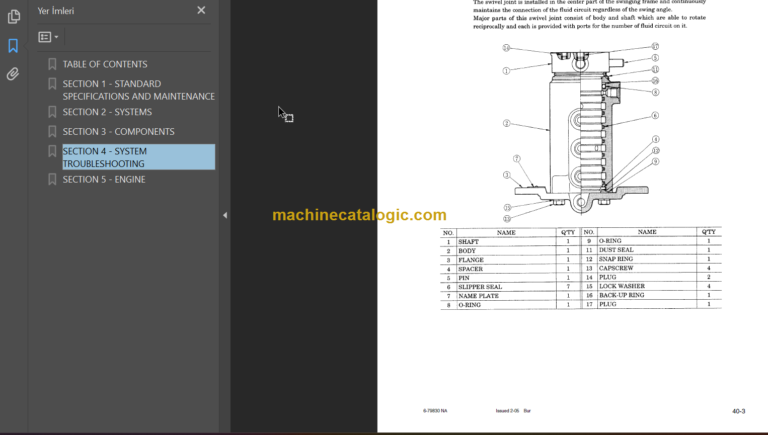Open the attachments paperclip panel
The height and width of the screenshot is (435, 768).
coord(13,74)
